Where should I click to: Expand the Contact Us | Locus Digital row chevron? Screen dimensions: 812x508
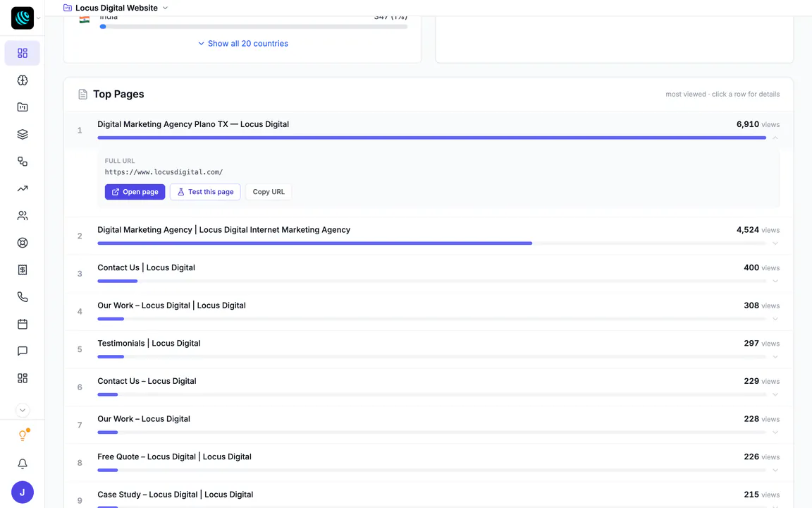[x=775, y=282]
